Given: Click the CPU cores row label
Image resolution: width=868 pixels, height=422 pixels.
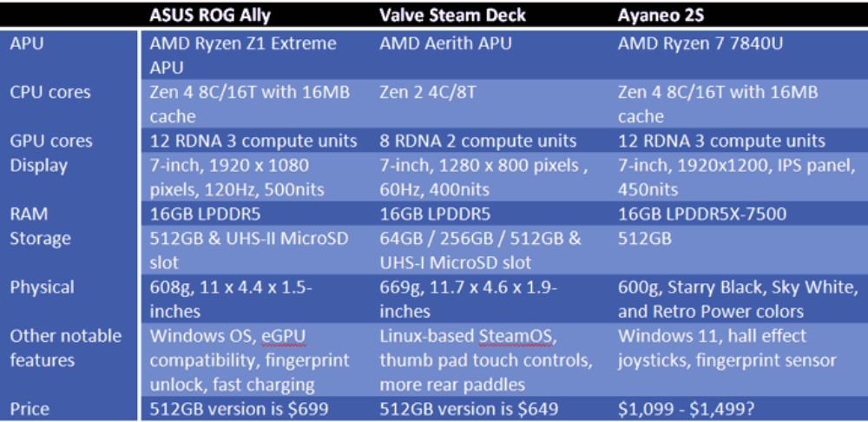Looking at the screenshot, I should pos(49,92).
